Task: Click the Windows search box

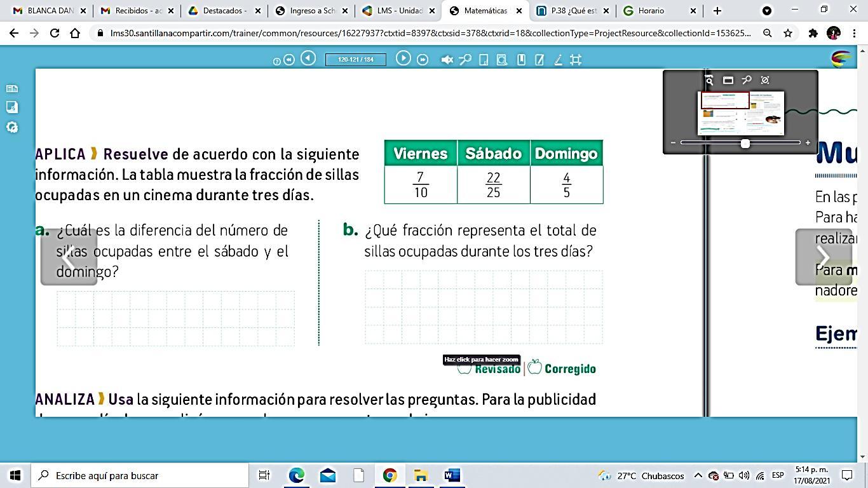Action: click(x=140, y=475)
